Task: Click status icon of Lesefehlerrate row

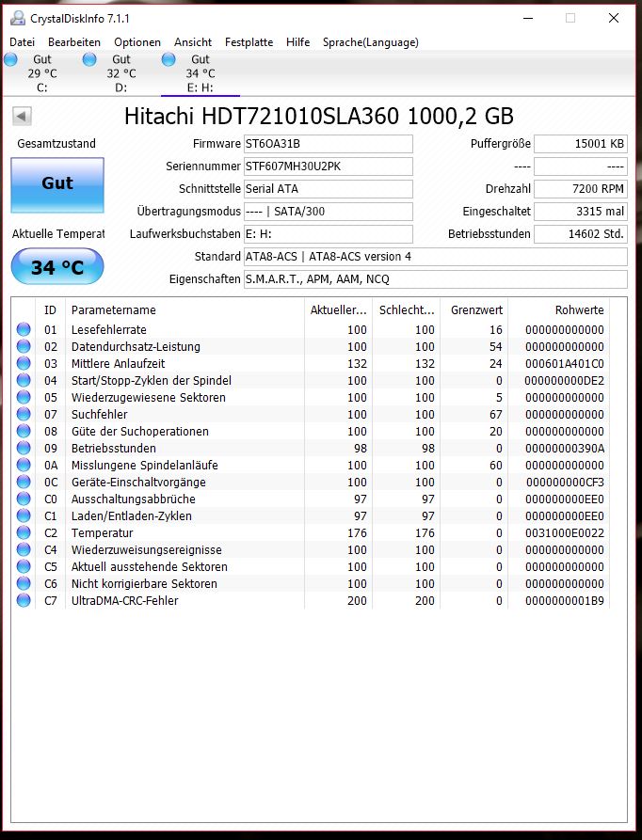Action: click(x=24, y=329)
